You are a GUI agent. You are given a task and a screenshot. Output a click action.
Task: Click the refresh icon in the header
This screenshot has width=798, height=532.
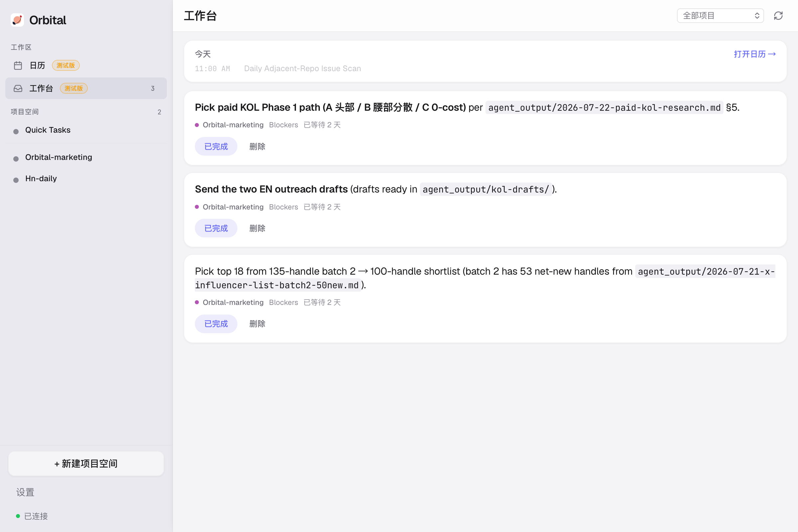click(778, 16)
